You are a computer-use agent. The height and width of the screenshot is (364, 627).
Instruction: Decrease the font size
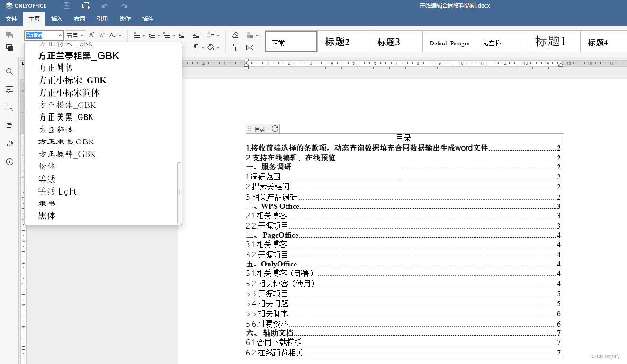(x=102, y=35)
